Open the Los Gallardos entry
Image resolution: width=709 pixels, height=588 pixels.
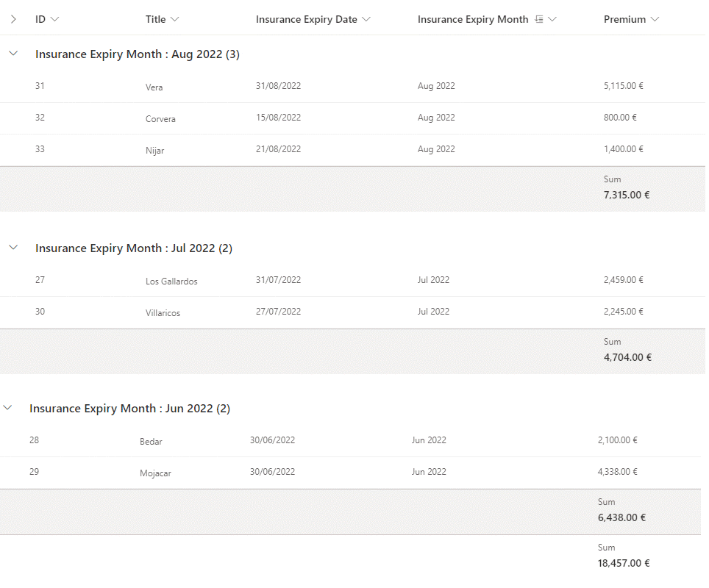coord(171,282)
